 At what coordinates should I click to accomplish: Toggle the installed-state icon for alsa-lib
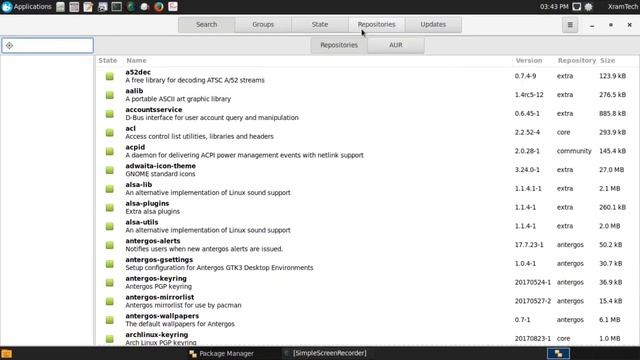tap(109, 189)
